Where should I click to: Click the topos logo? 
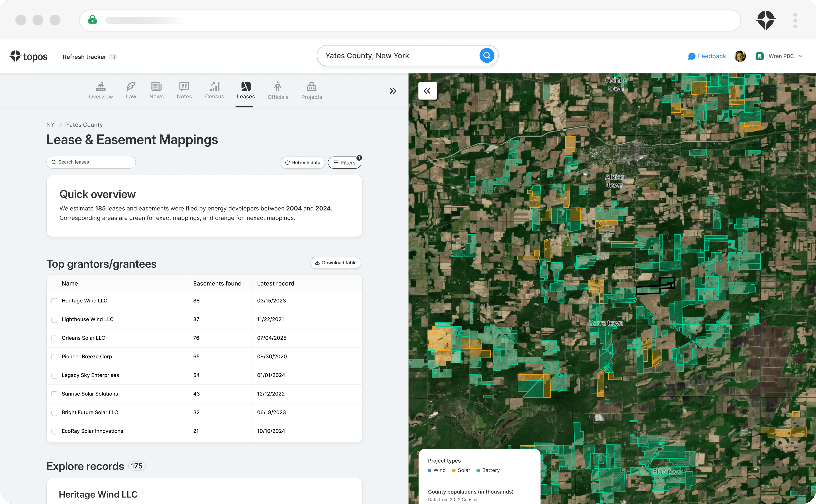click(29, 56)
